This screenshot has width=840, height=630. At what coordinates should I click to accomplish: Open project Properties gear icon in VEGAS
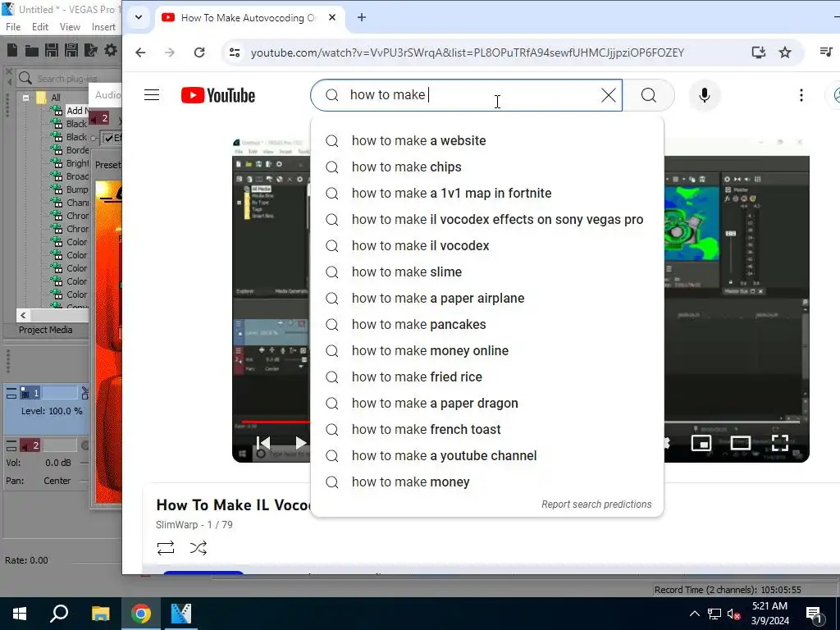(x=111, y=50)
